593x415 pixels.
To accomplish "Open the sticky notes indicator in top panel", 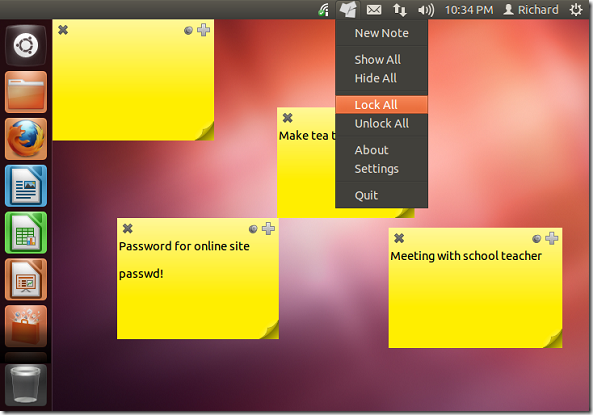I will pyautogui.click(x=348, y=9).
